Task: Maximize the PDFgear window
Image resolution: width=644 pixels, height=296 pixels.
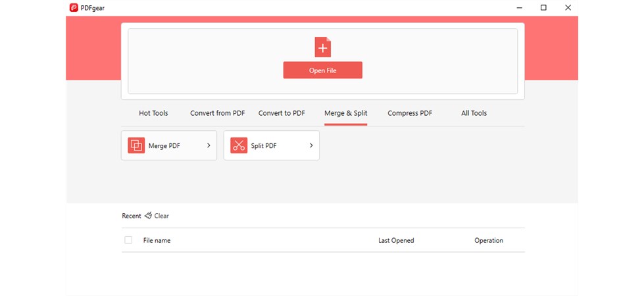Action: coord(543,7)
